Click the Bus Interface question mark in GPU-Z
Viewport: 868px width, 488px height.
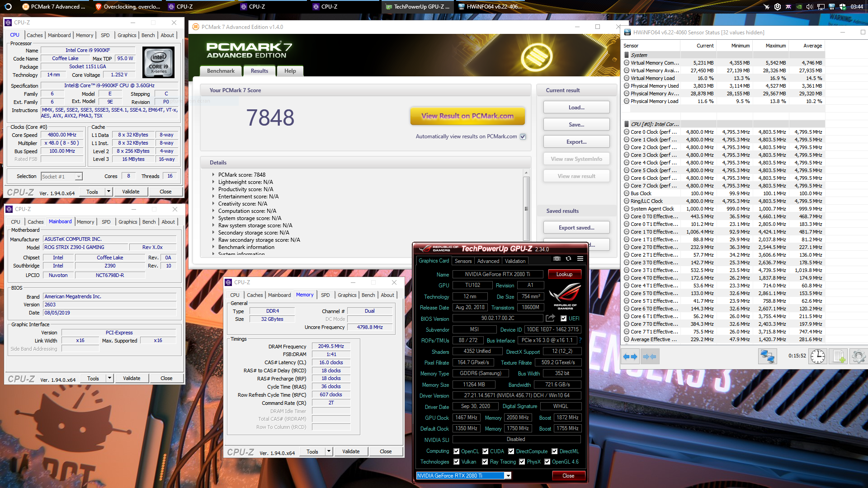point(580,340)
